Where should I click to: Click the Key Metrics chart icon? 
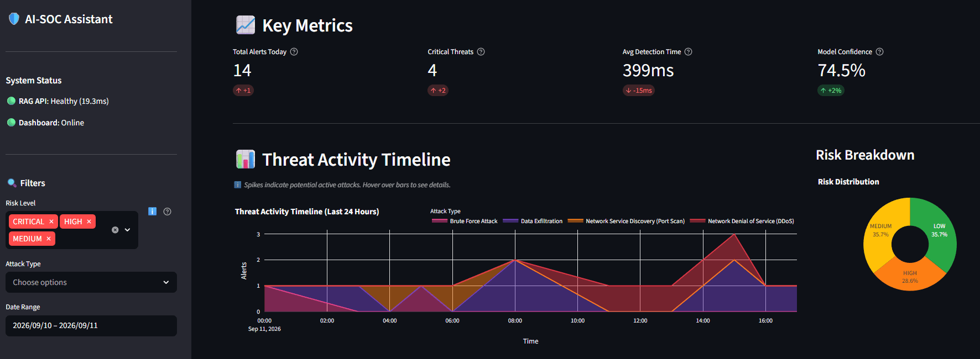coord(246,25)
